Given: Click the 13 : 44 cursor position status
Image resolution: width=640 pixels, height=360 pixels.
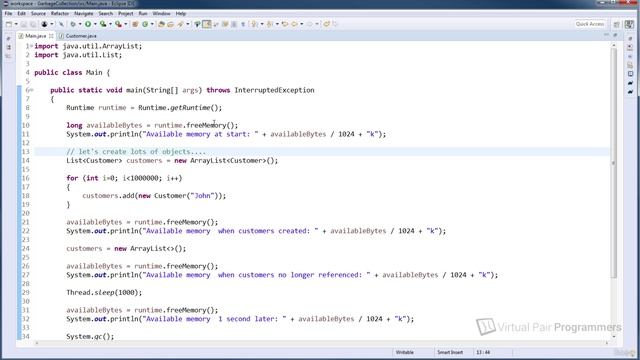Looking at the screenshot, I should (483, 352).
